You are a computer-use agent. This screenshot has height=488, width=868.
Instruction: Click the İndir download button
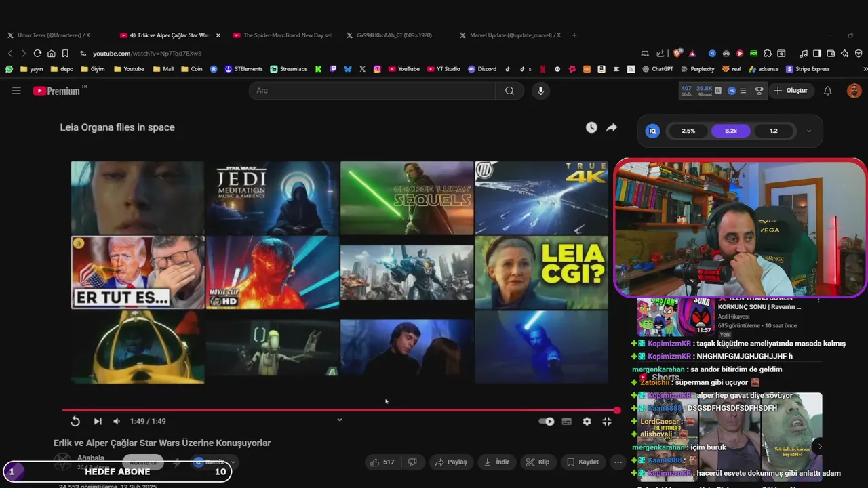point(496,462)
